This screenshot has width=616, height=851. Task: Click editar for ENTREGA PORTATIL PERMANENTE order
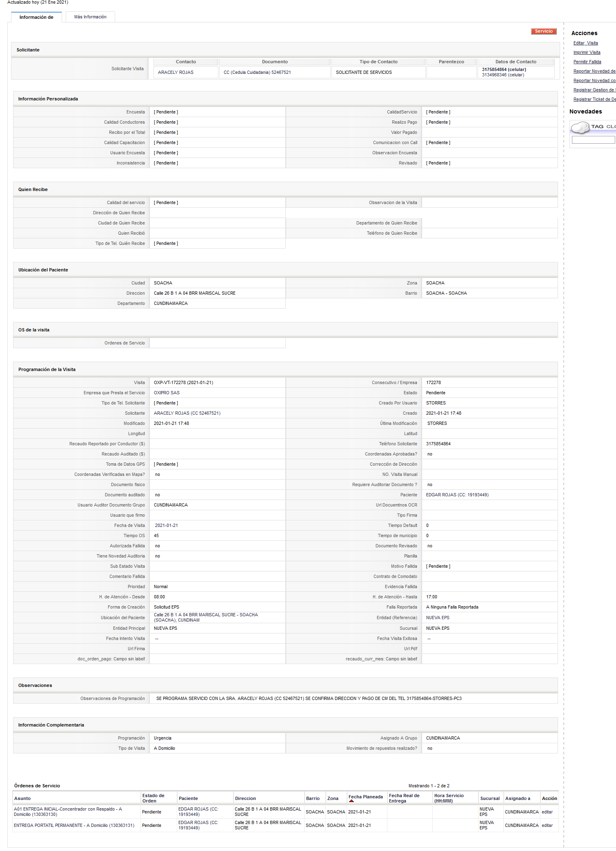[547, 825]
